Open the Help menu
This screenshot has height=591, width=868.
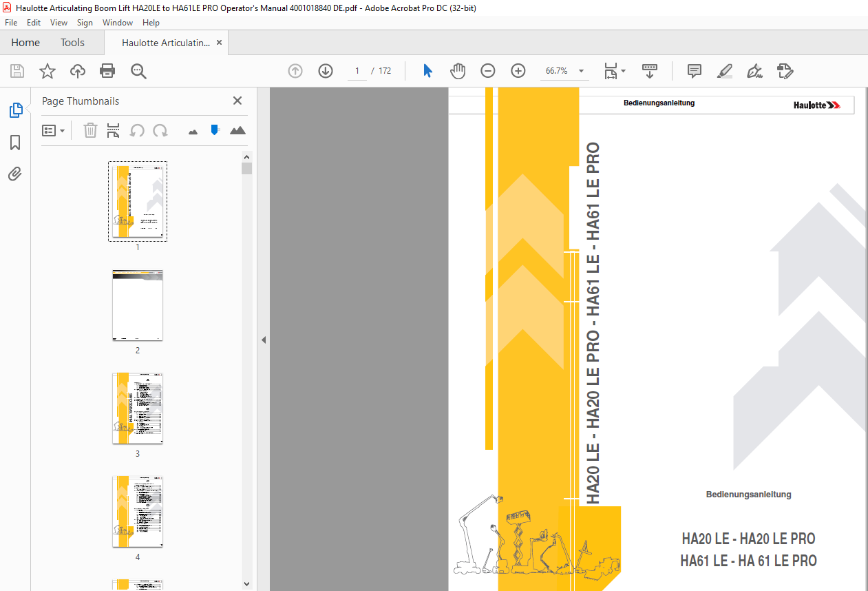pyautogui.click(x=151, y=23)
